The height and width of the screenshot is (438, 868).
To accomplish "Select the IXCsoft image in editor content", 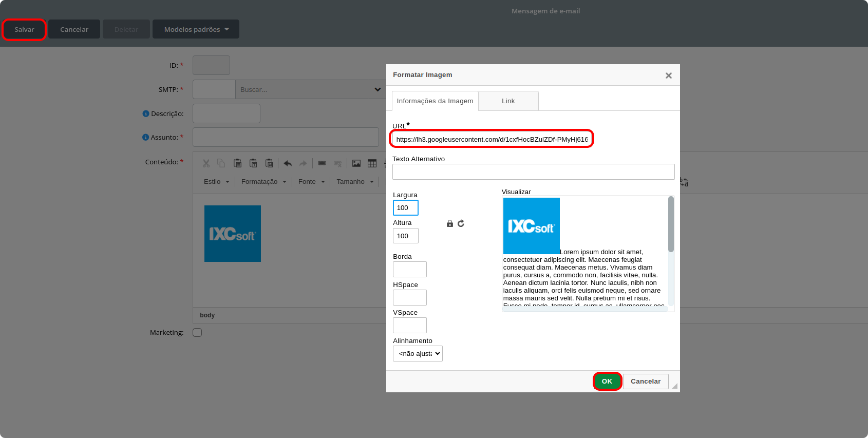I will pyautogui.click(x=233, y=234).
